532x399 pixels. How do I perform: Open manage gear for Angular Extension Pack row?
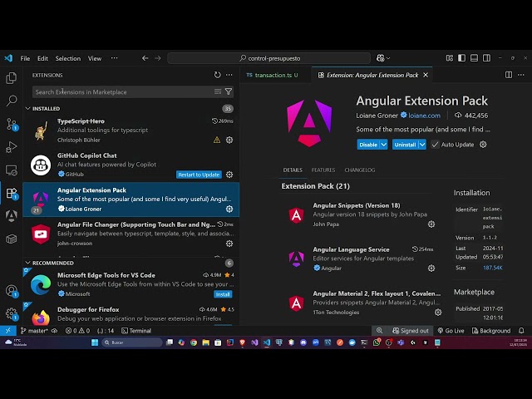pyautogui.click(x=229, y=209)
